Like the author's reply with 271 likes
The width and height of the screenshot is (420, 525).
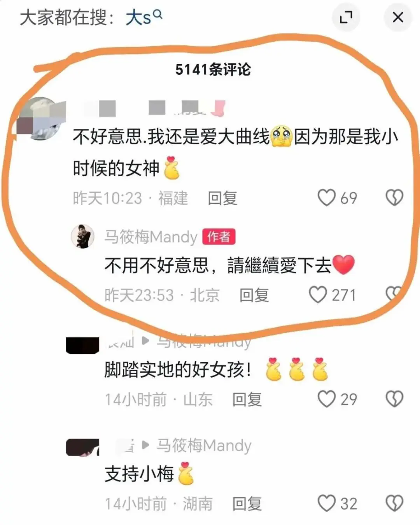[318, 295]
